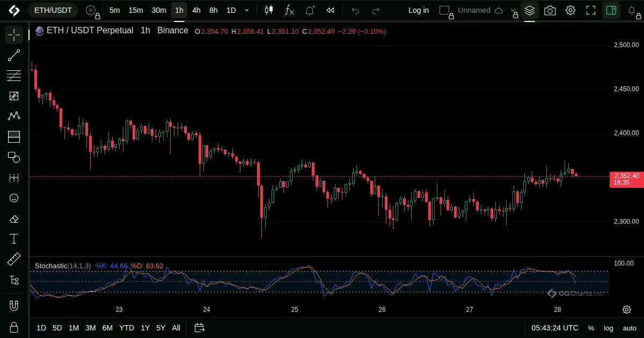This screenshot has height=338, width=644.
Task: Add a compare symbol with plus icon
Action: tap(91, 10)
